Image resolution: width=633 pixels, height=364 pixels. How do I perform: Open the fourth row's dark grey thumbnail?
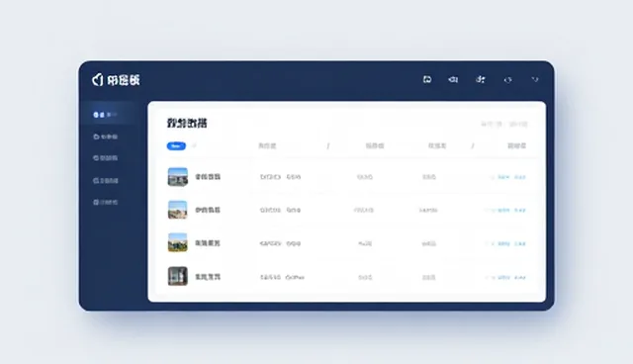click(x=178, y=276)
